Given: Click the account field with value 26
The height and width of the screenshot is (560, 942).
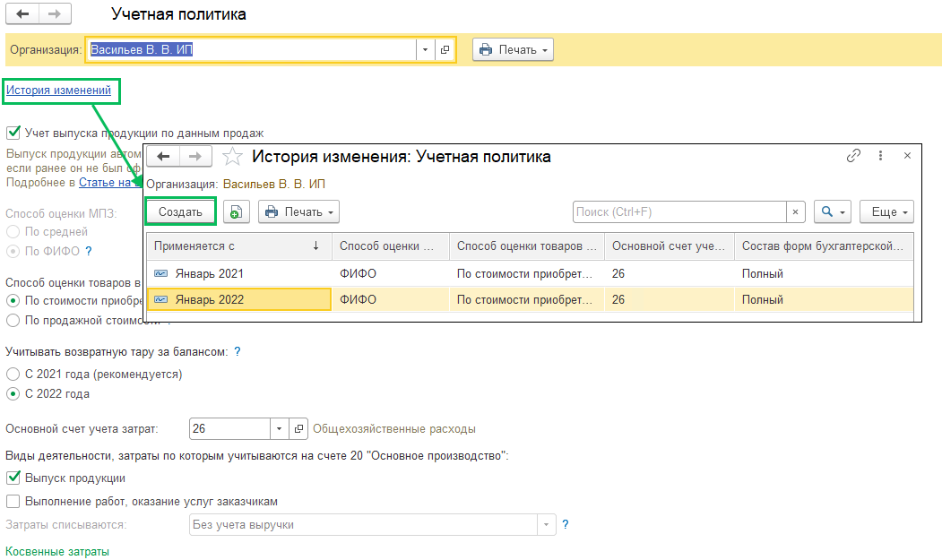Looking at the screenshot, I should [x=229, y=429].
